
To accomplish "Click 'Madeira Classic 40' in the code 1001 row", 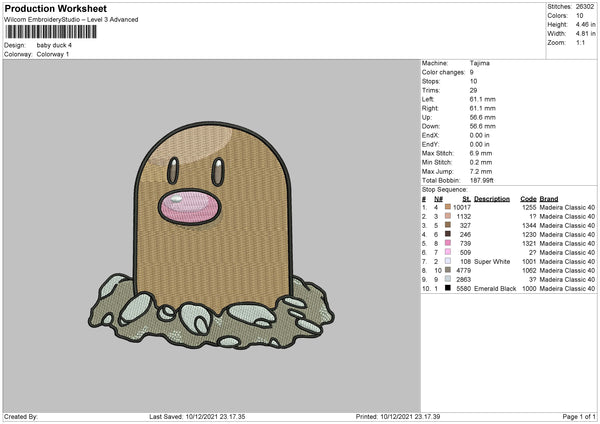I will coord(567,261).
